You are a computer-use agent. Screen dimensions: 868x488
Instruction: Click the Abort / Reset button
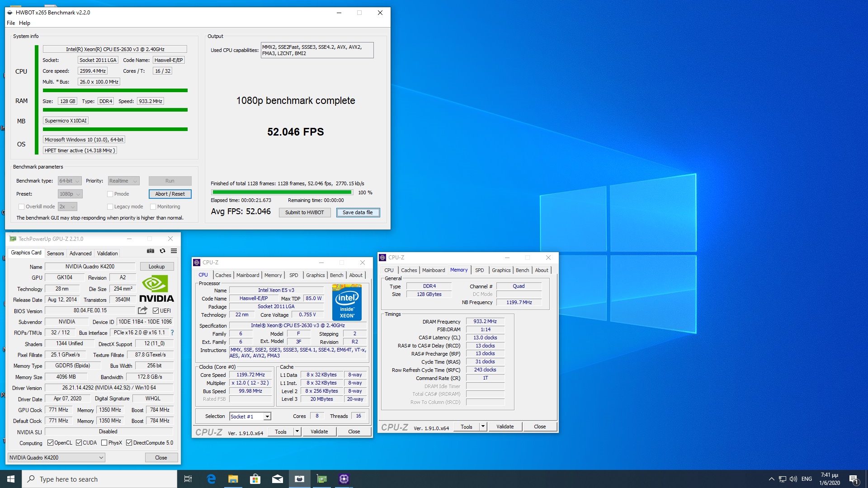(x=170, y=194)
